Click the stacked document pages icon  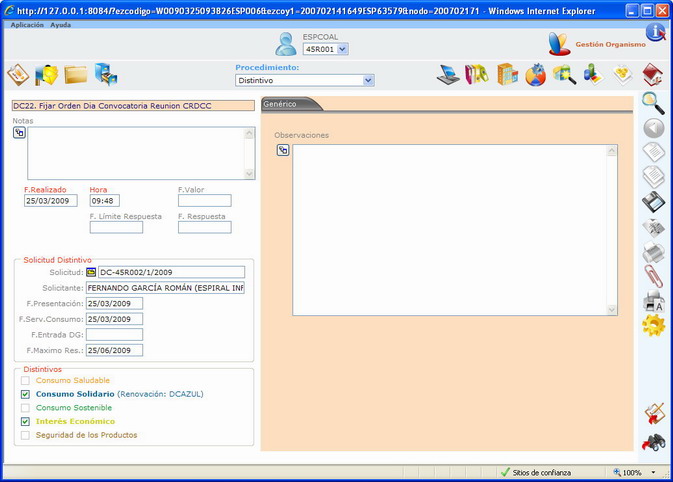tap(654, 177)
